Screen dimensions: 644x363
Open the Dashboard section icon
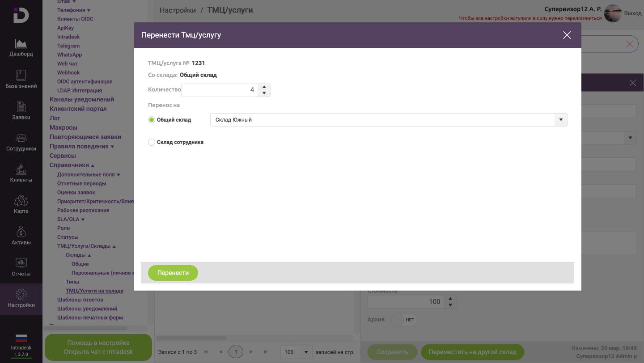click(x=21, y=44)
